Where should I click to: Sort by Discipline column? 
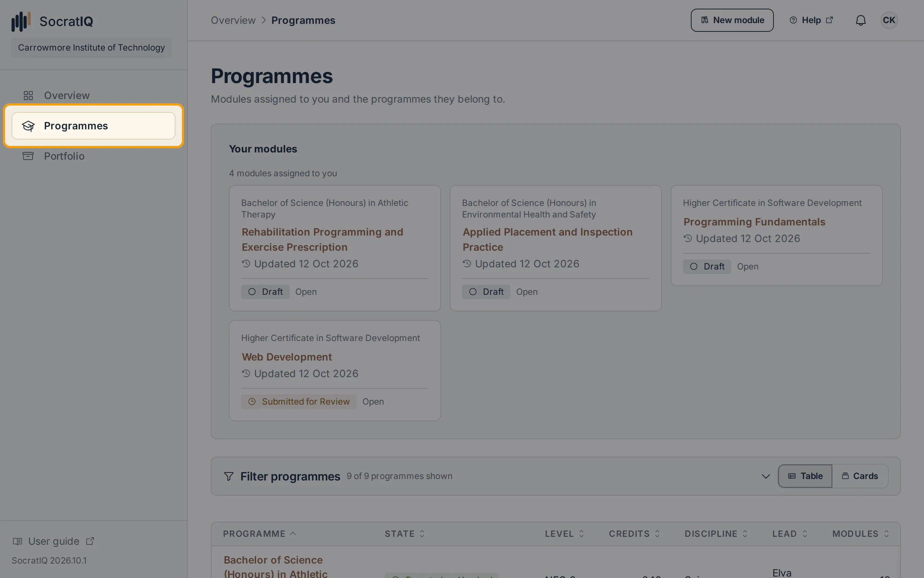[716, 534]
